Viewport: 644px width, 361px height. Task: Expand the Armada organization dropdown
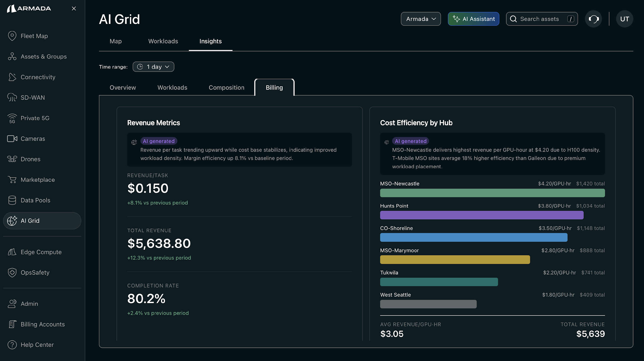(x=420, y=19)
